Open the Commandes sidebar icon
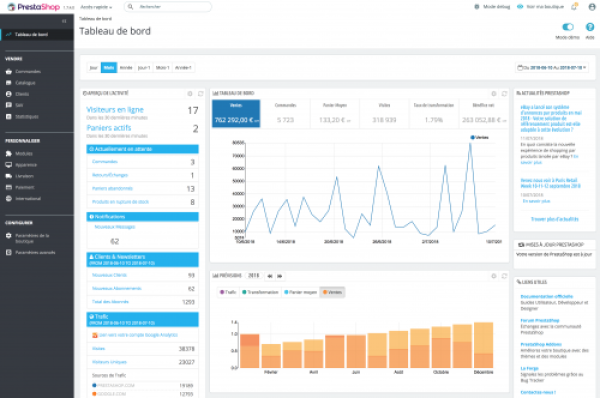The image size is (600, 398). click(9, 72)
